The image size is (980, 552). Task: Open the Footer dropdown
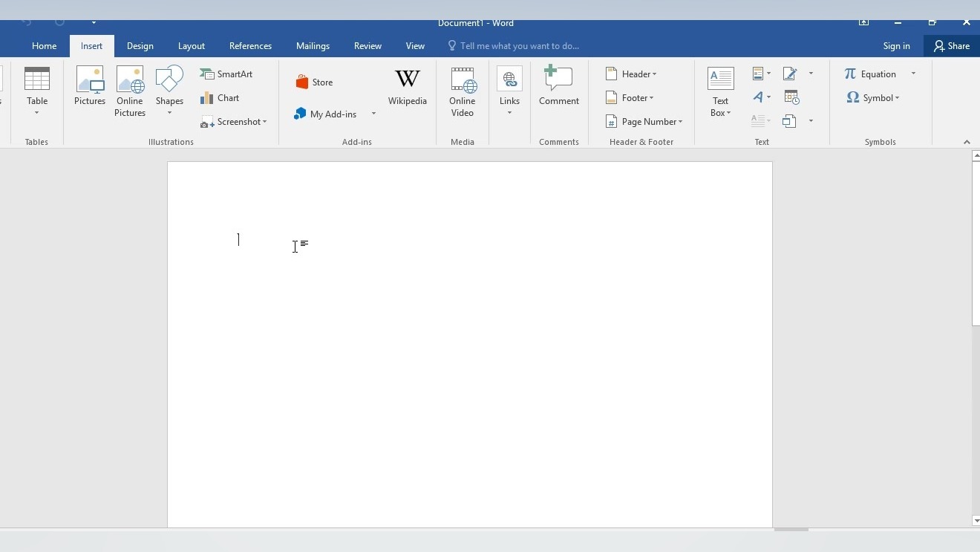click(630, 98)
